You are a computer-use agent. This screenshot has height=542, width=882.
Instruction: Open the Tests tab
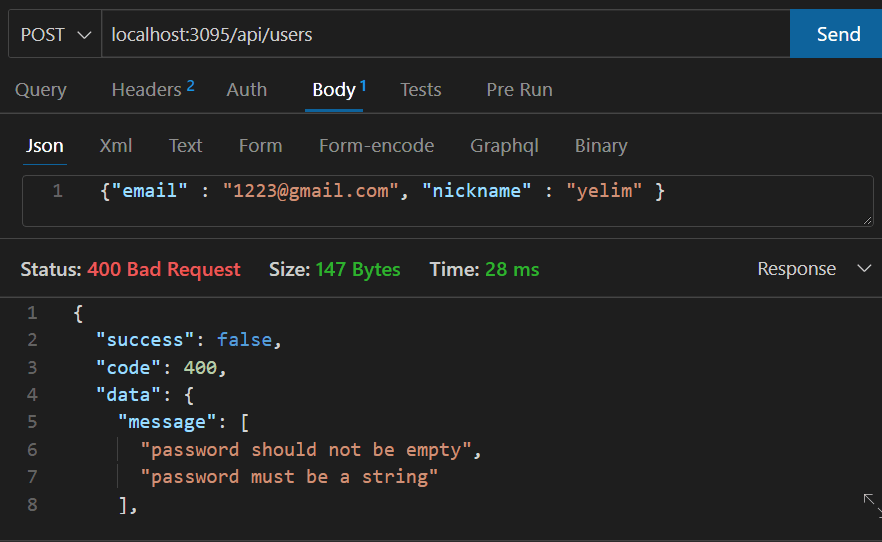(421, 89)
